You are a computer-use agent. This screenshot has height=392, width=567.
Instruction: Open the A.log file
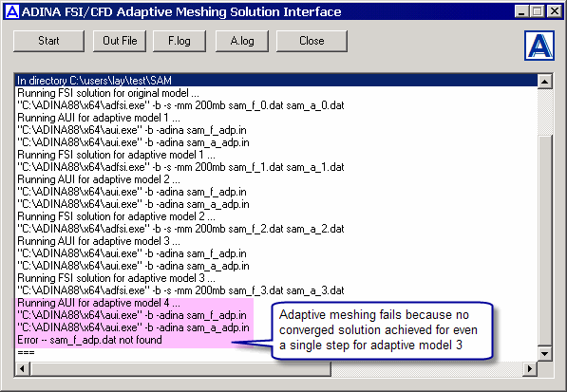click(x=242, y=41)
